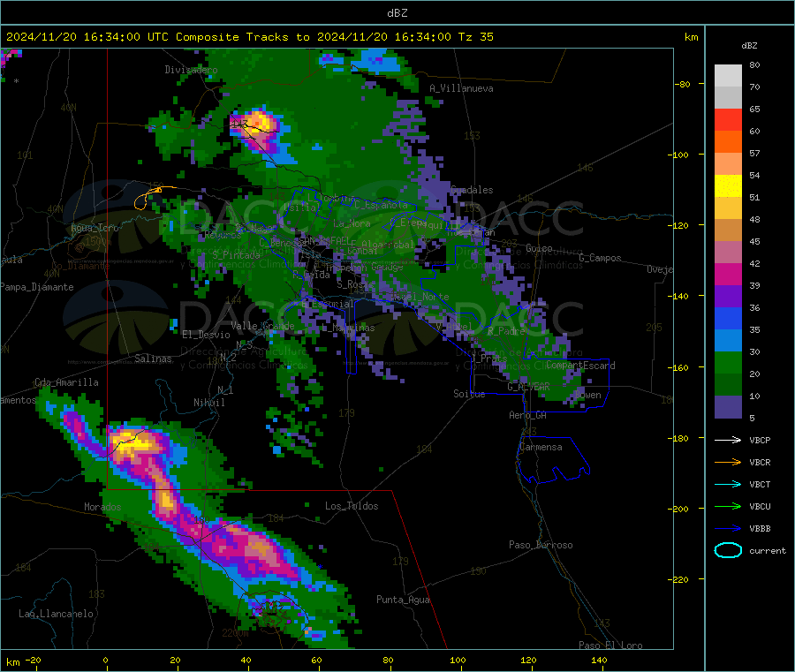
Task: Click the 'Goico' map label
Action: [539, 248]
